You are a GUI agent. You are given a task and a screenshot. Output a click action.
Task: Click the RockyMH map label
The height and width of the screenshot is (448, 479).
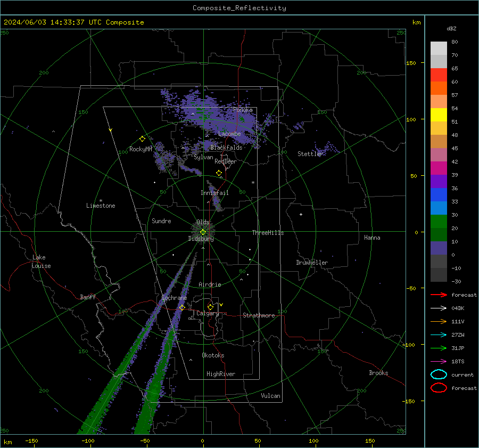tap(141, 149)
